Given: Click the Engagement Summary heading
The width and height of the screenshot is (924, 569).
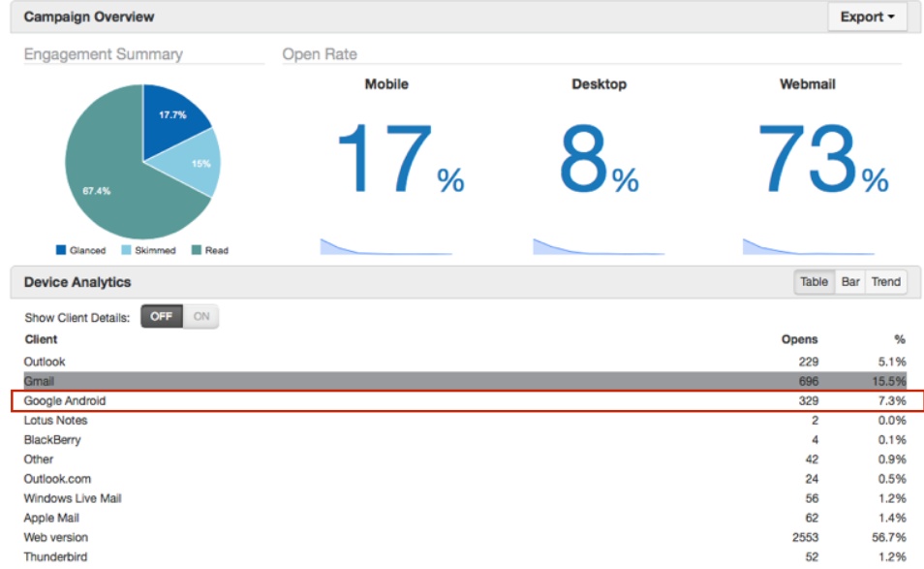Looking at the screenshot, I should pos(103,54).
